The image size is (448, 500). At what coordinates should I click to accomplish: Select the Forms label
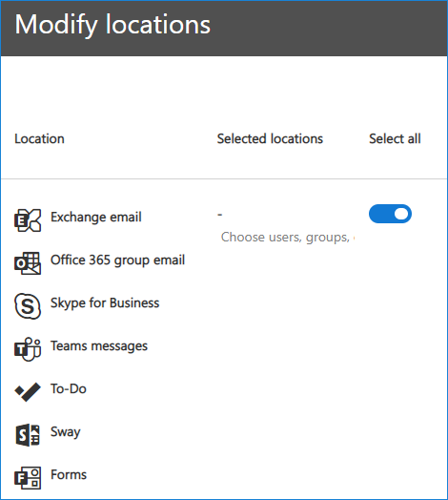(69, 475)
